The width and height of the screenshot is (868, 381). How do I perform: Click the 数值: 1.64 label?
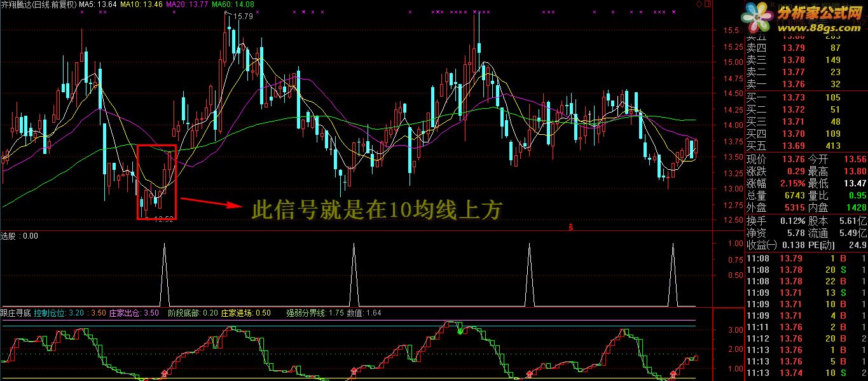pyautogui.click(x=364, y=313)
